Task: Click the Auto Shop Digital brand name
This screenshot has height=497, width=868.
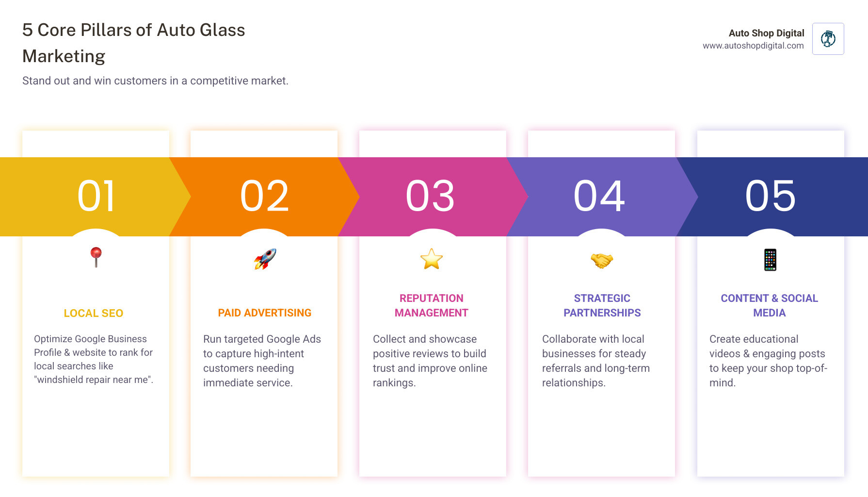Action: pos(766,33)
